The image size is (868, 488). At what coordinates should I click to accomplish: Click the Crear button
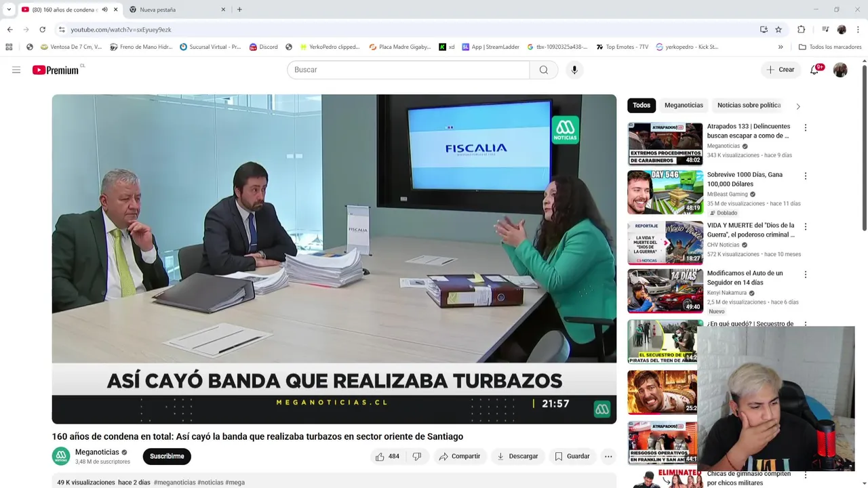[781, 70]
